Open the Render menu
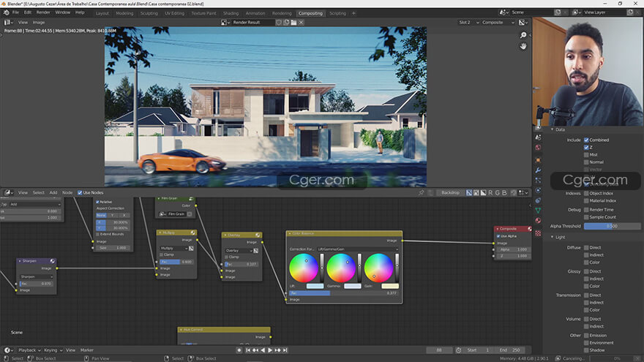644x362 pixels. 43,12
